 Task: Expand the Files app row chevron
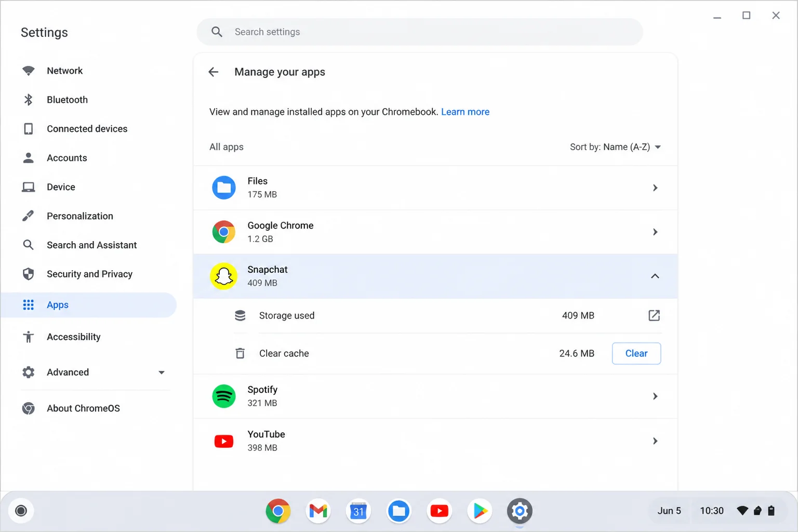coord(655,188)
